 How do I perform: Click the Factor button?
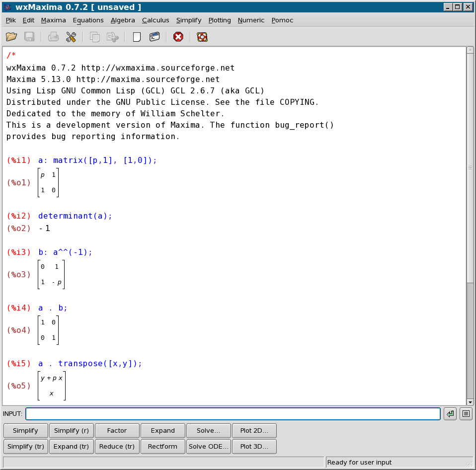pos(117,431)
